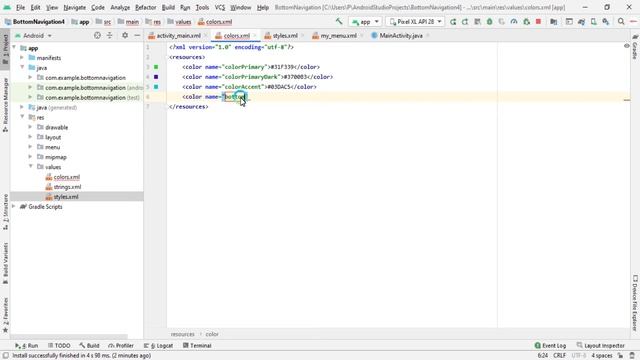
Task: Toggle the Structure side panel
Action: 5,212
